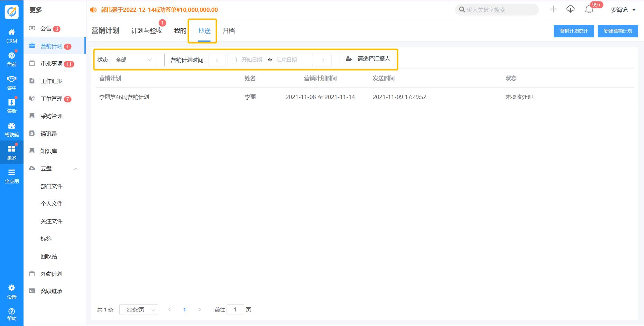
Task: Open 回收站 under 云盘
Action: pyautogui.click(x=49, y=256)
